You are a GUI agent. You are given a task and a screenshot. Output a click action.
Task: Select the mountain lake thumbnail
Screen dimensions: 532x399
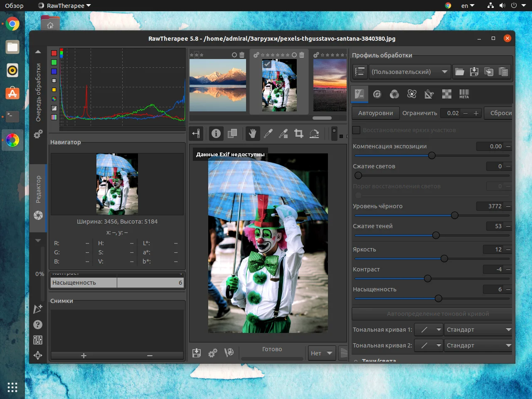point(218,85)
